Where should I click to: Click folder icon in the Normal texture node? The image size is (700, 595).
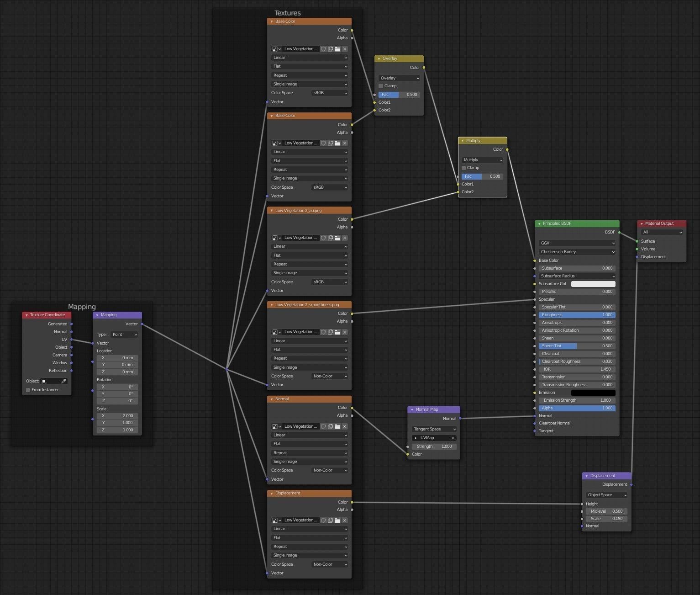pos(337,426)
